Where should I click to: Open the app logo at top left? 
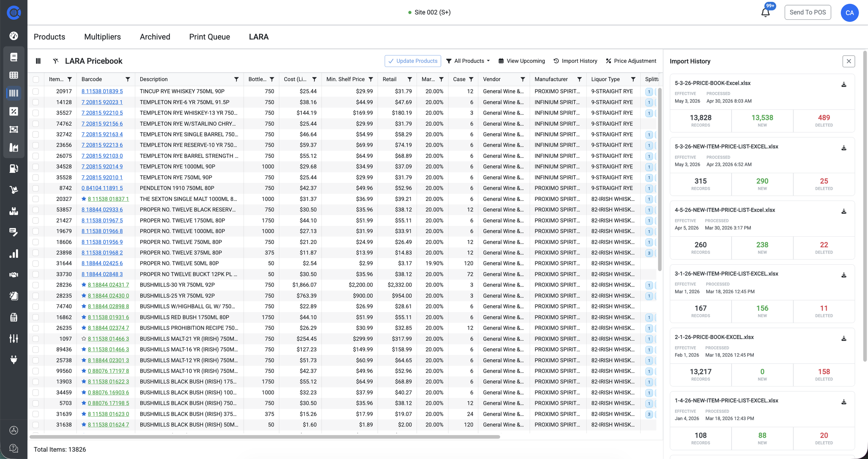14,12
